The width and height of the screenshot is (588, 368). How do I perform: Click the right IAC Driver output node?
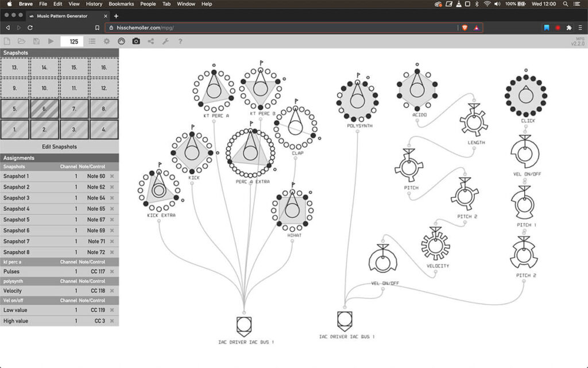(344, 319)
